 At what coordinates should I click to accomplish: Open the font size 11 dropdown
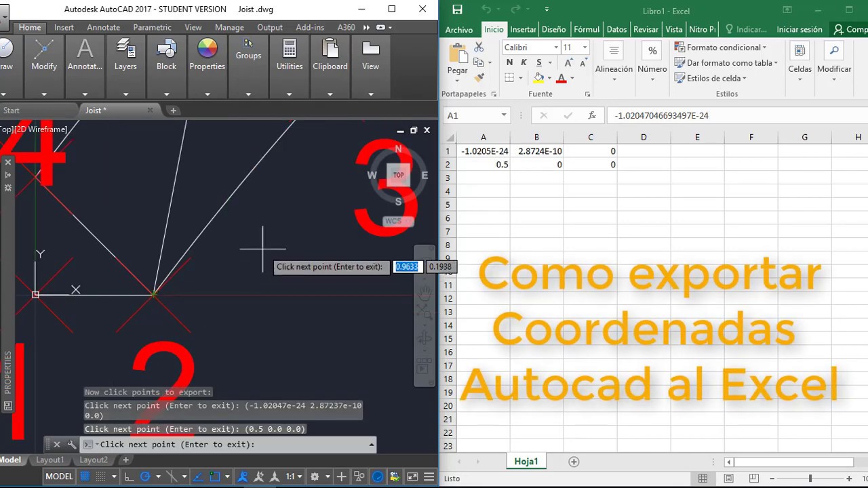(x=585, y=47)
